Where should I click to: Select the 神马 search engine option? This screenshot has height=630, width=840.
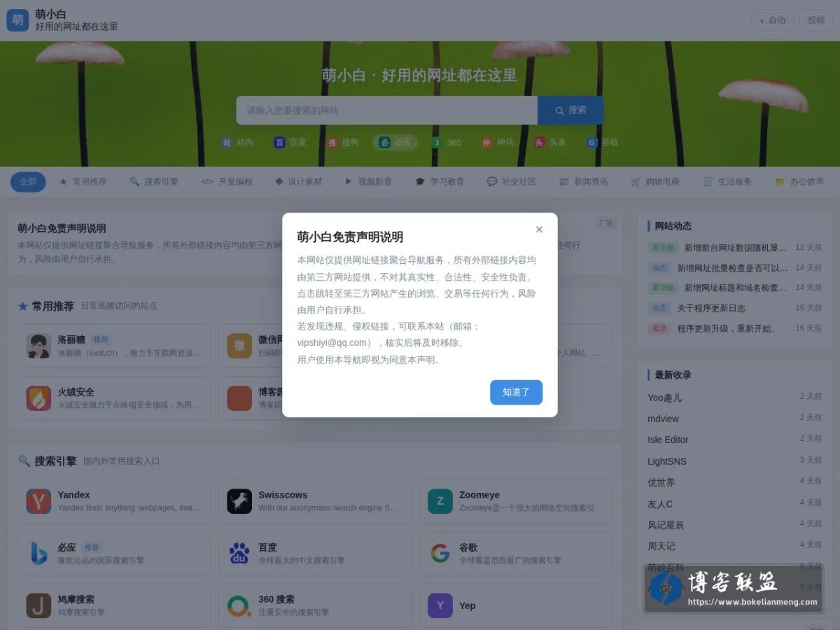[x=497, y=142]
